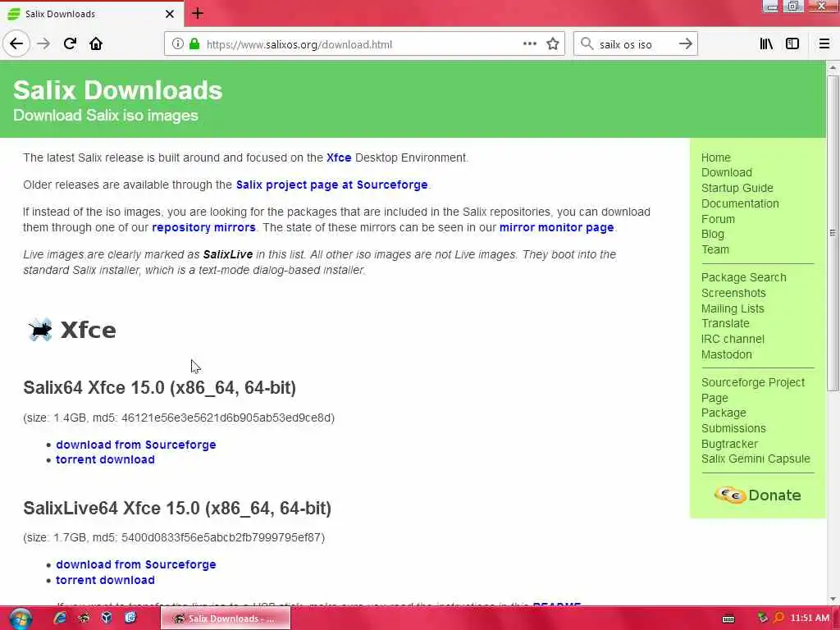Image resolution: width=840 pixels, height=630 pixels.
Task: Open Screenshots in the sidebar
Action: click(733, 293)
